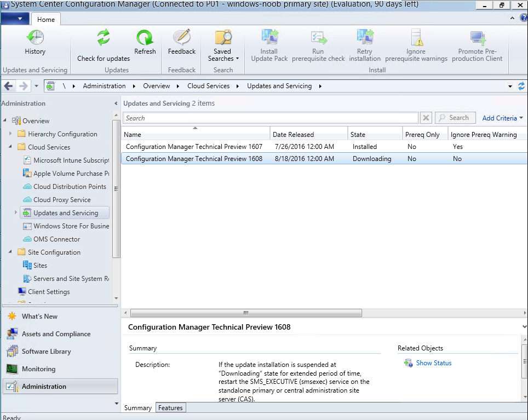Open the History icon in ribbon
Viewport: 528px width, 420px height.
tap(35, 37)
